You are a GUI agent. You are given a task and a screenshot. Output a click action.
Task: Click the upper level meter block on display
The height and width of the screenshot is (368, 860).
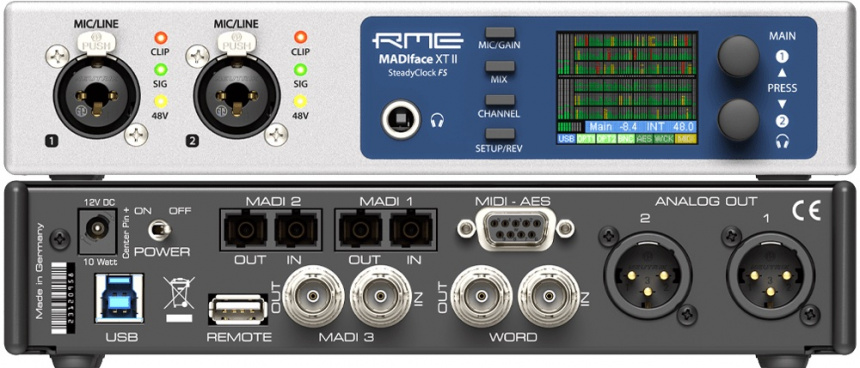click(x=627, y=53)
